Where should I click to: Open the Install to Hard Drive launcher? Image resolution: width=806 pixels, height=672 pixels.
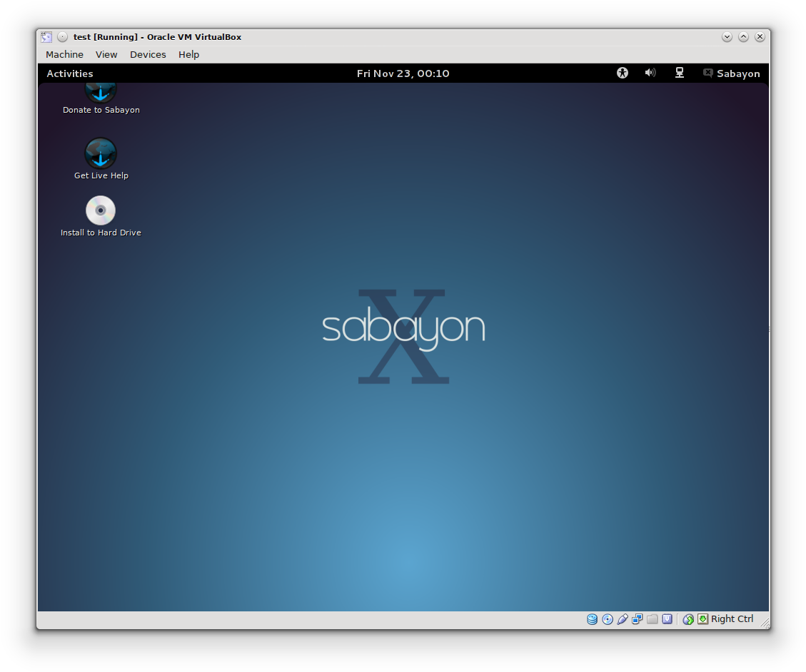(x=101, y=210)
